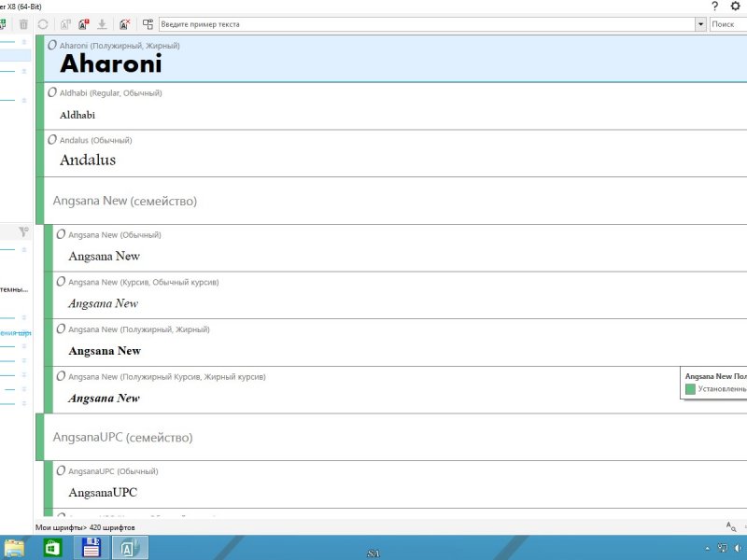Viewport: 747px width, 560px height.
Task: Click the delete (trash) toolbar icon
Action: [x=23, y=24]
